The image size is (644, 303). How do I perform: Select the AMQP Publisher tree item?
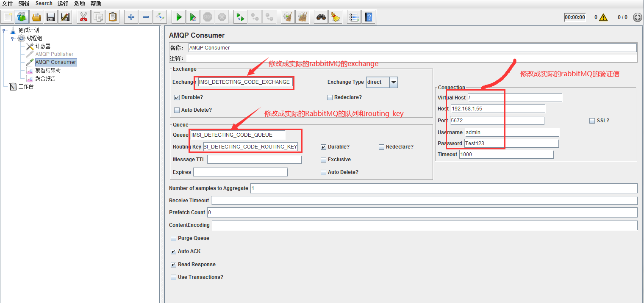[x=55, y=54]
